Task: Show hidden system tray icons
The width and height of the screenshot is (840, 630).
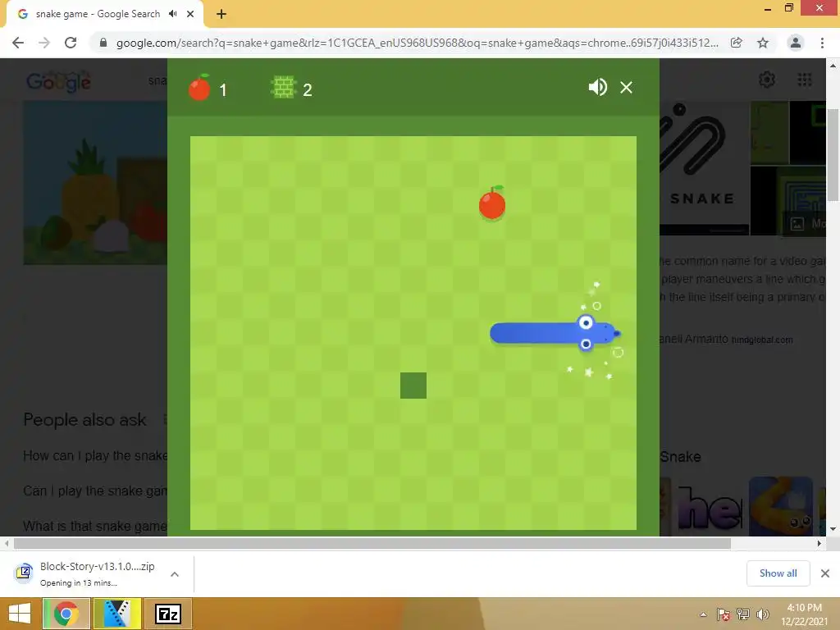Action: tap(703, 614)
